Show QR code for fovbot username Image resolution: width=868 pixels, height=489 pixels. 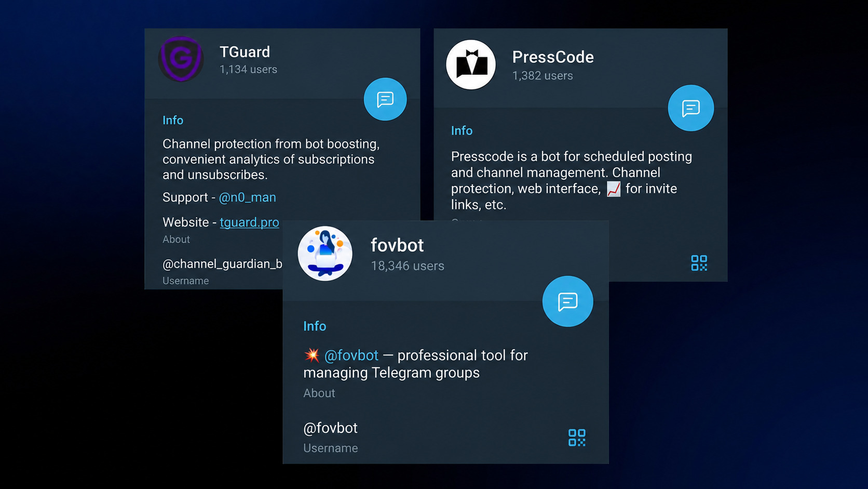(x=577, y=438)
